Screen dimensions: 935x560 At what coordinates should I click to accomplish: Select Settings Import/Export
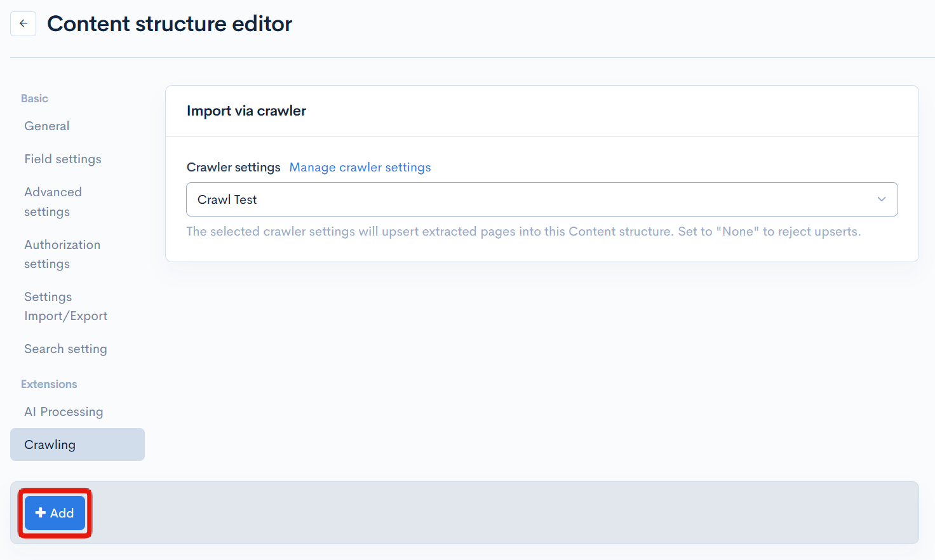[65, 306]
